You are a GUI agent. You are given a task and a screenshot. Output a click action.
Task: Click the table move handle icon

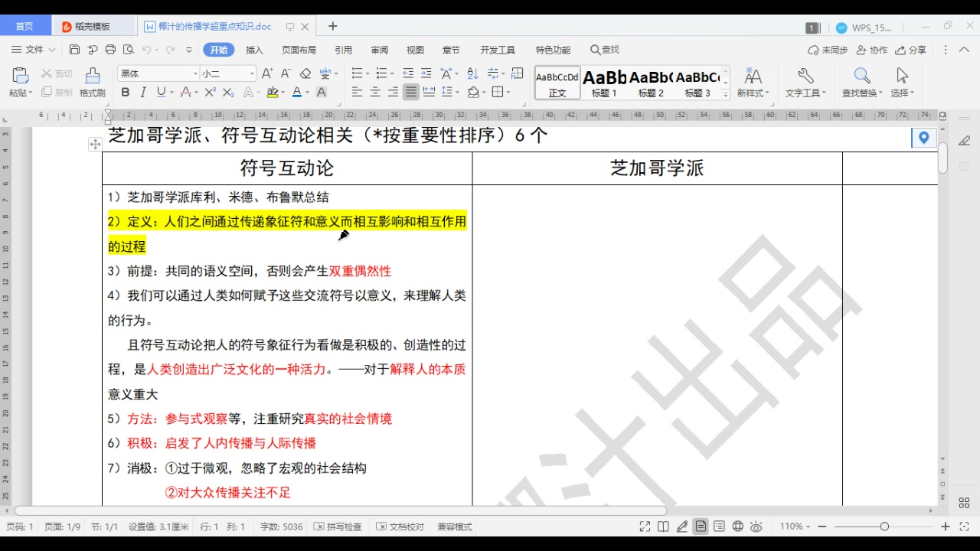coord(95,144)
